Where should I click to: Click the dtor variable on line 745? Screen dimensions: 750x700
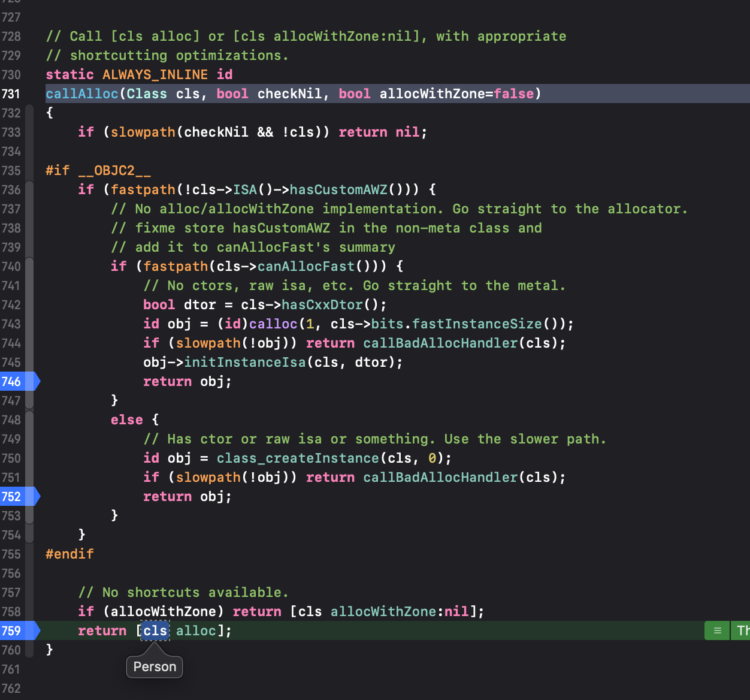point(371,362)
